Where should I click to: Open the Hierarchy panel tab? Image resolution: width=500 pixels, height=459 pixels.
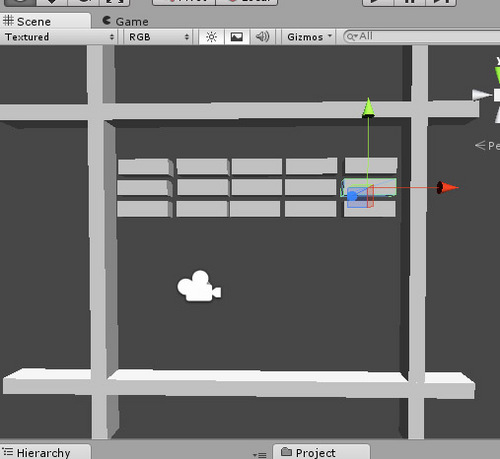pos(45,452)
